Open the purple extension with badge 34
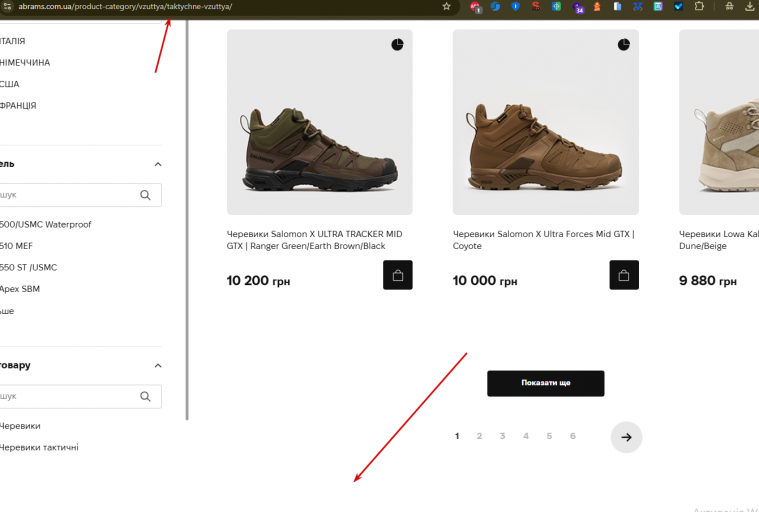Image resolution: width=759 pixels, height=512 pixels. (577, 7)
